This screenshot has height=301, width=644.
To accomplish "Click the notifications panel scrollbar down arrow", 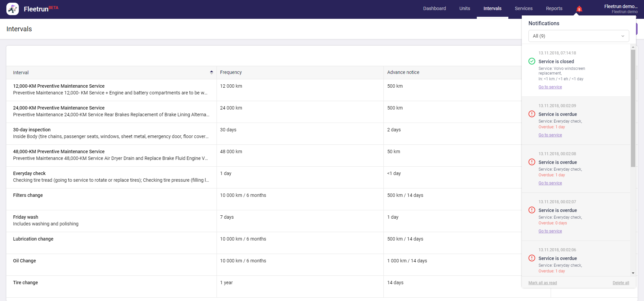I will pos(633,273).
